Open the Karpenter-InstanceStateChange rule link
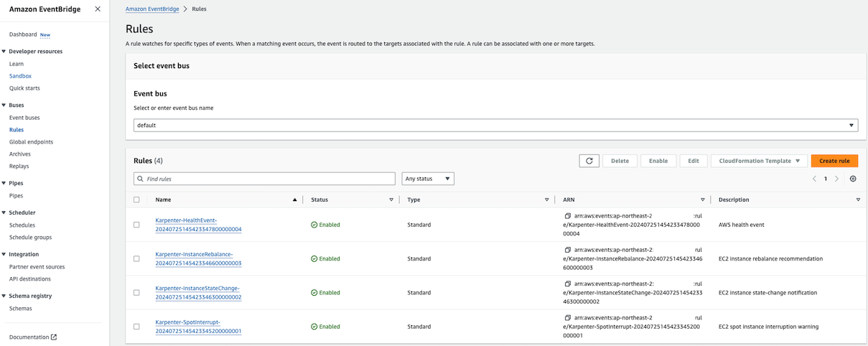The height and width of the screenshot is (346, 868). coord(198,292)
